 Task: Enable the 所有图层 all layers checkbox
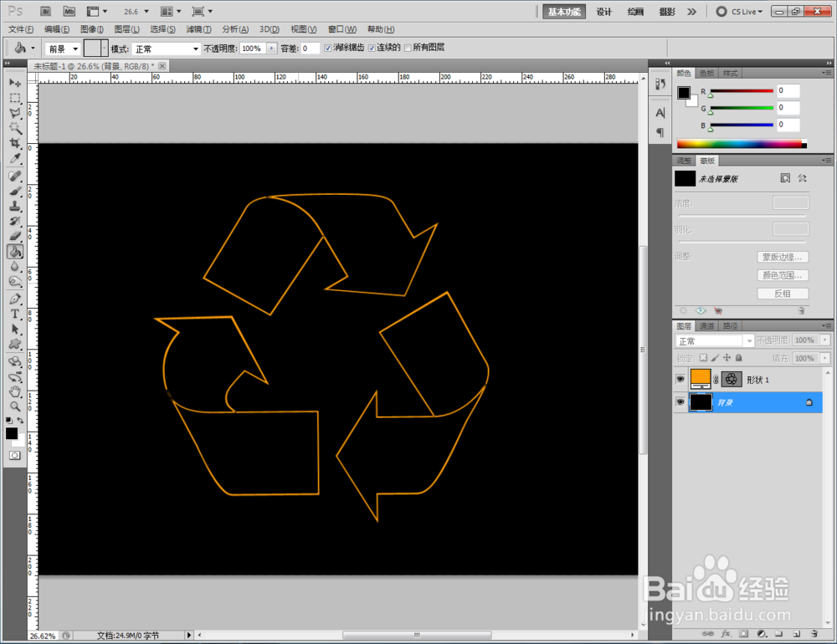[408, 48]
